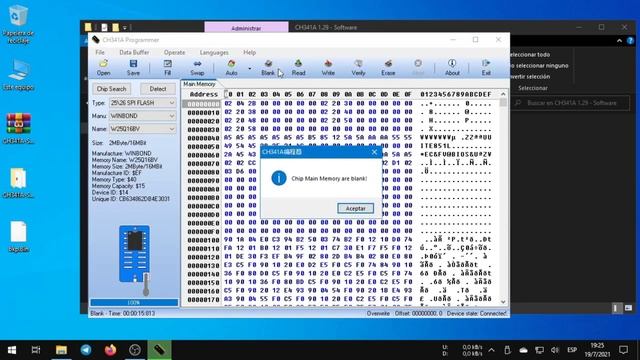
Task: Click the Unique ID text line
Action: click(131, 199)
